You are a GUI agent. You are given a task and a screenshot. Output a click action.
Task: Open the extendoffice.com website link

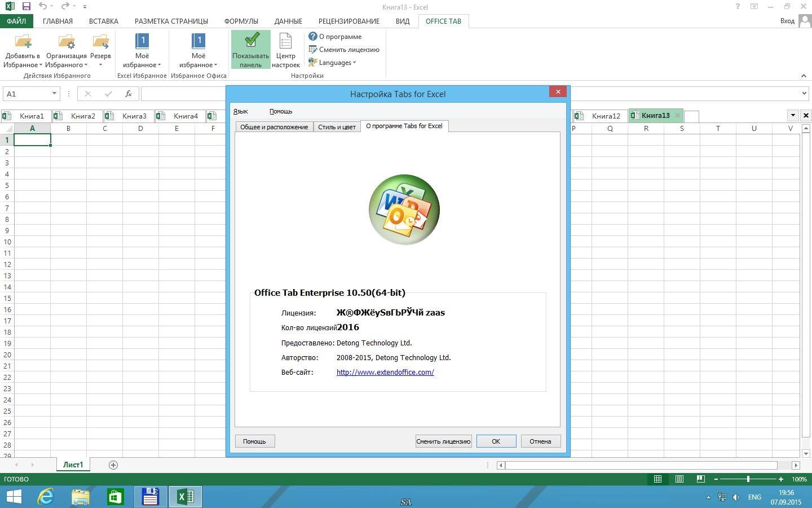point(385,372)
